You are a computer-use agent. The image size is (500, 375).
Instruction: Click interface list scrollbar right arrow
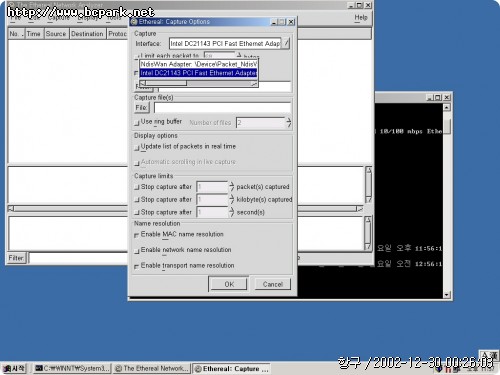(x=254, y=83)
